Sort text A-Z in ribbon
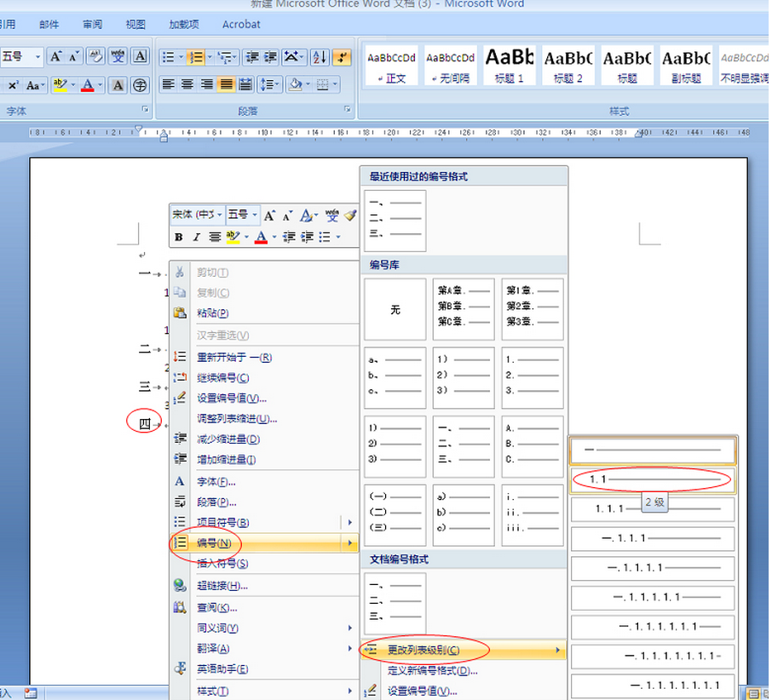 (320, 58)
